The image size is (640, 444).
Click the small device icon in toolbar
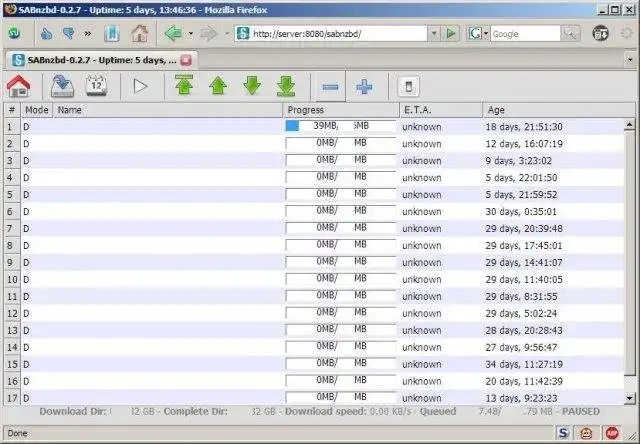[x=409, y=87]
